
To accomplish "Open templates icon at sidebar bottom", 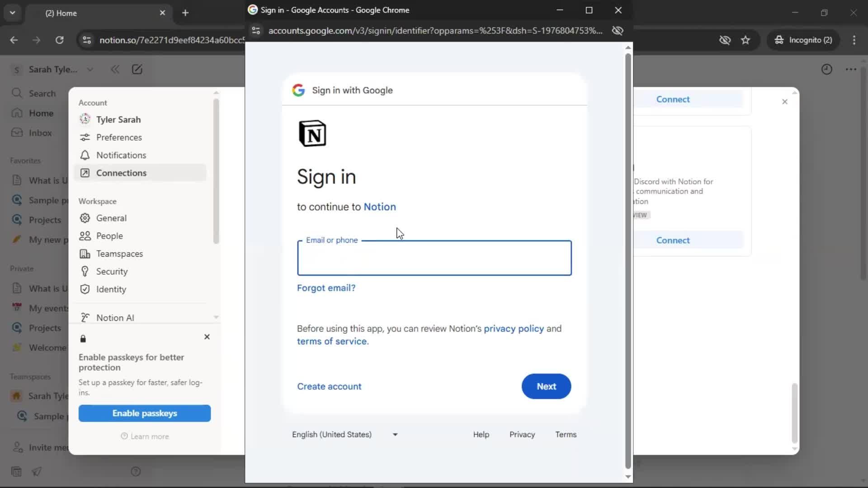I will [16, 472].
